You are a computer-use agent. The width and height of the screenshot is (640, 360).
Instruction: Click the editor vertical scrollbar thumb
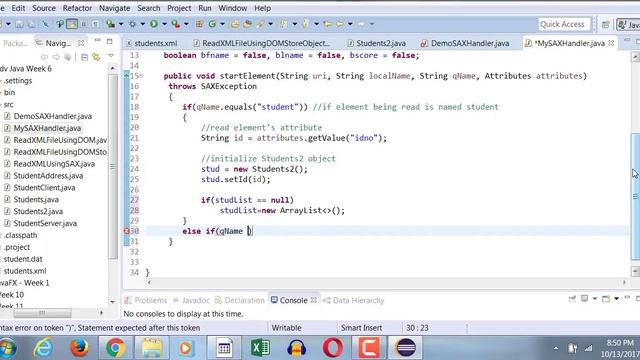[x=636, y=197]
